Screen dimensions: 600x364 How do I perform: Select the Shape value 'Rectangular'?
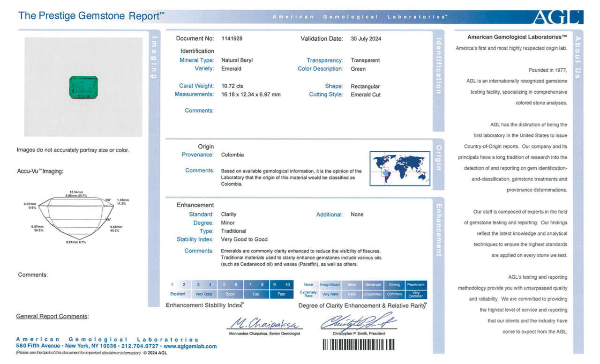(x=365, y=86)
